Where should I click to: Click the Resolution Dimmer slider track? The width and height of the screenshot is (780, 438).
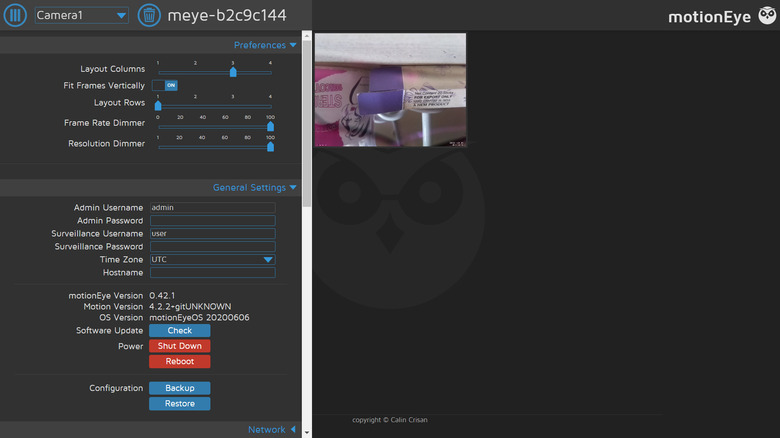click(214, 147)
